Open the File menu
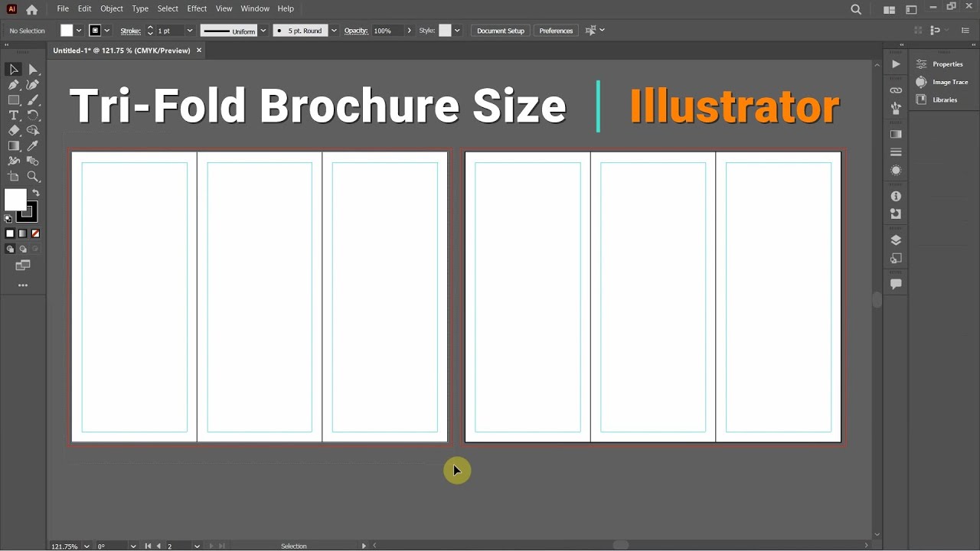 (x=63, y=8)
